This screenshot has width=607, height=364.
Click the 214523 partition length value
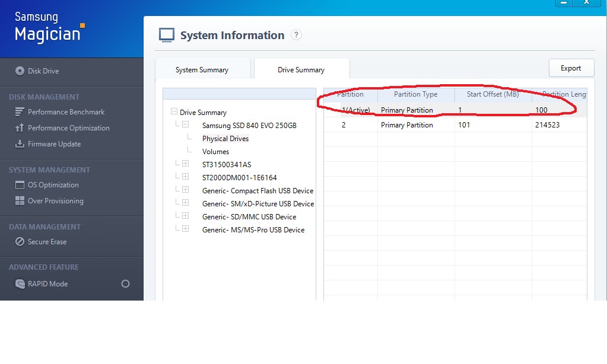pyautogui.click(x=548, y=125)
